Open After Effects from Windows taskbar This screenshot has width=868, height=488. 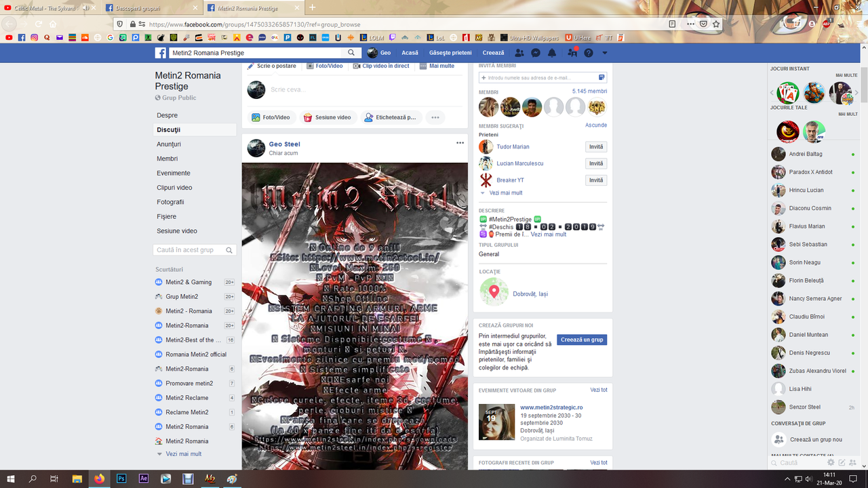tap(144, 479)
